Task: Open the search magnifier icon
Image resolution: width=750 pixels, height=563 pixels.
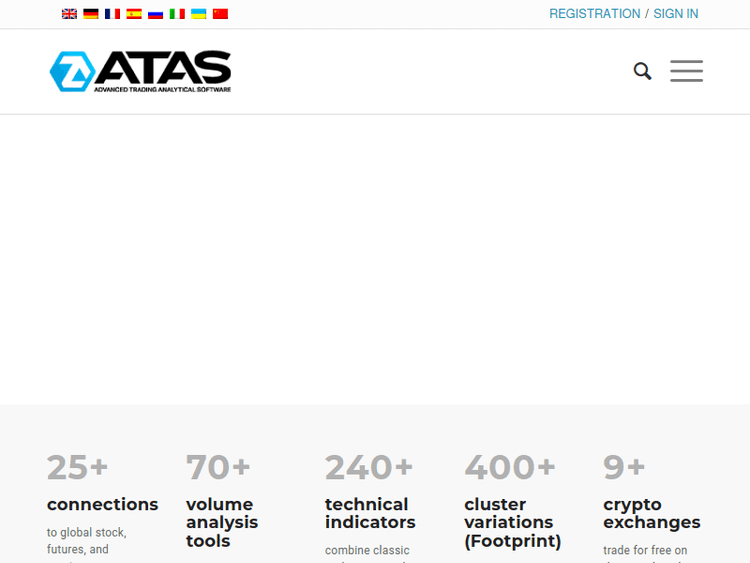Action: (x=642, y=71)
